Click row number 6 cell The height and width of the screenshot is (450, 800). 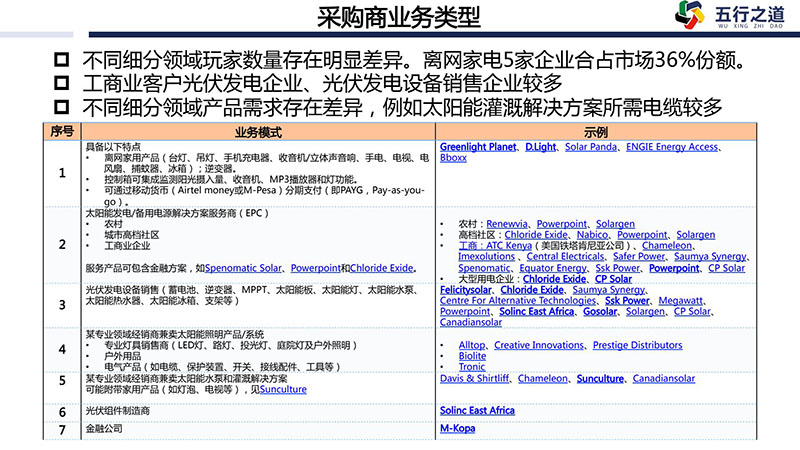[x=62, y=412]
